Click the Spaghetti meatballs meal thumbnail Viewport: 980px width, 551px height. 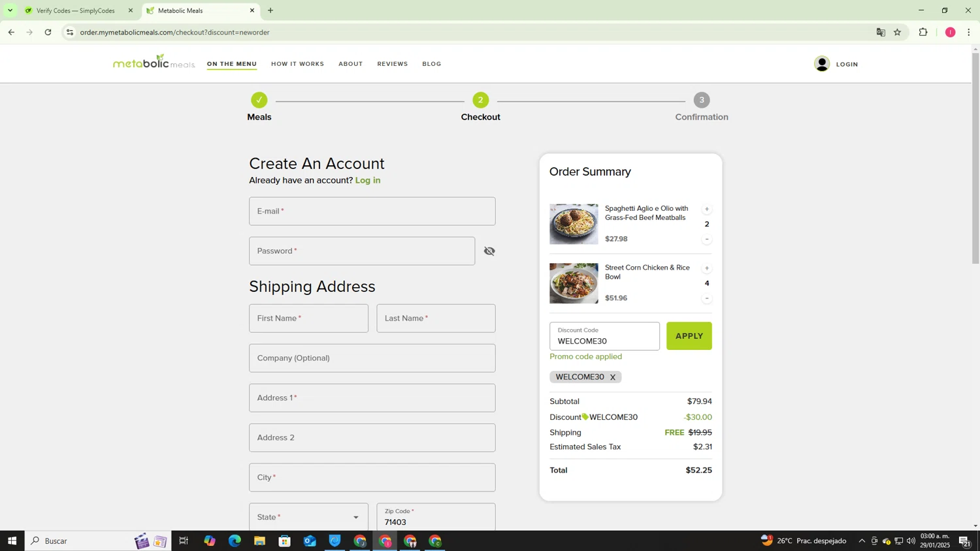(574, 224)
